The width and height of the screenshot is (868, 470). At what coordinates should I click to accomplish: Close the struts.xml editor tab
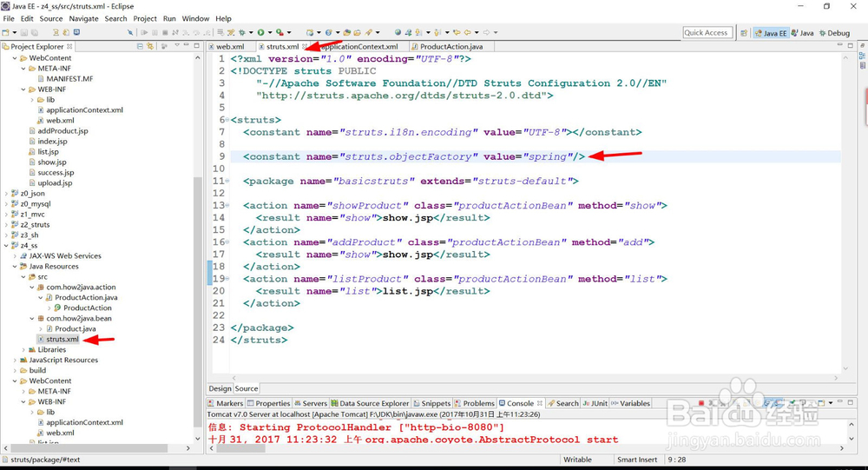tap(305, 47)
